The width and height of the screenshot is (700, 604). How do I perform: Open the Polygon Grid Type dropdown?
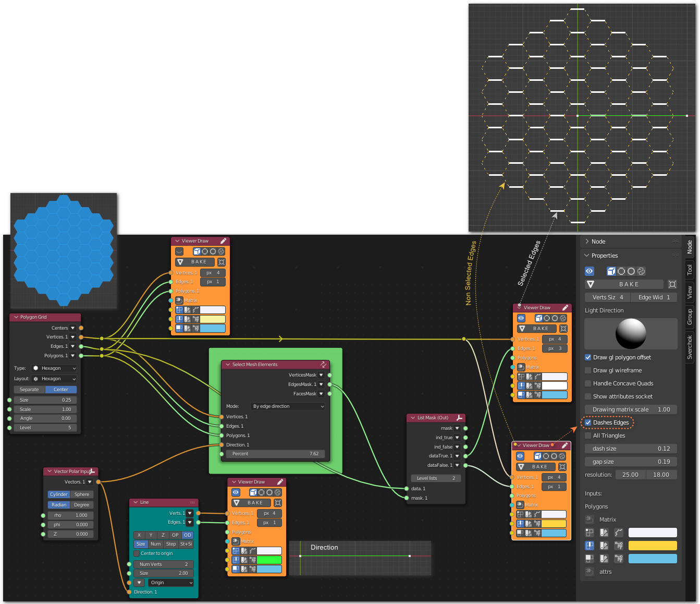coord(54,368)
